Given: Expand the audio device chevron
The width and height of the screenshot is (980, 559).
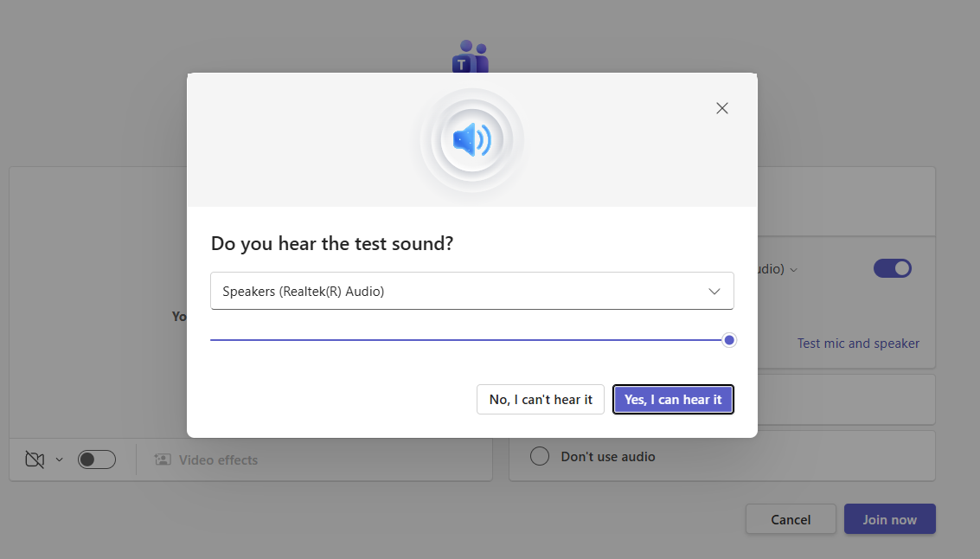Looking at the screenshot, I should [794, 270].
